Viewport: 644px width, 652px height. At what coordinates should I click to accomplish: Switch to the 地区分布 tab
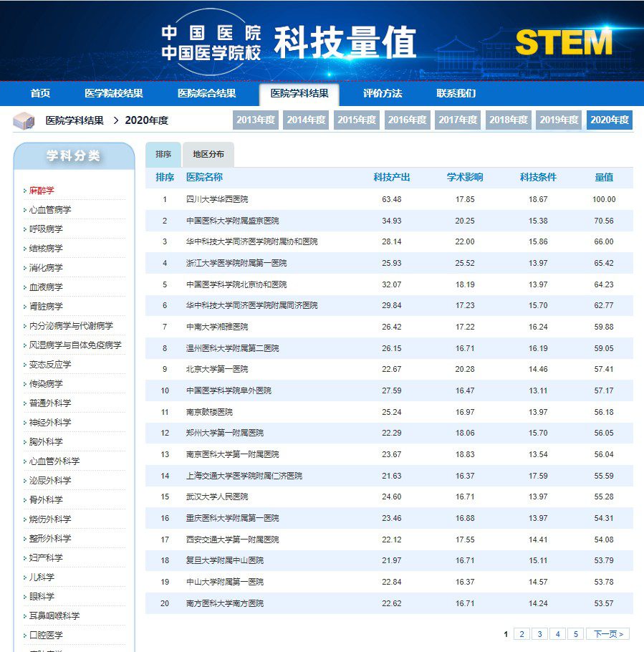(x=208, y=154)
